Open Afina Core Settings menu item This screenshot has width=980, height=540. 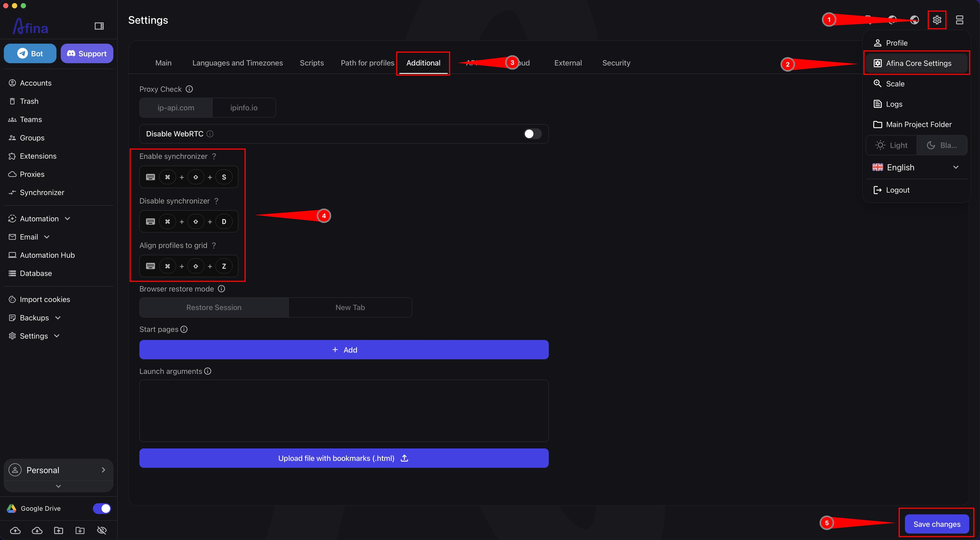(x=916, y=63)
